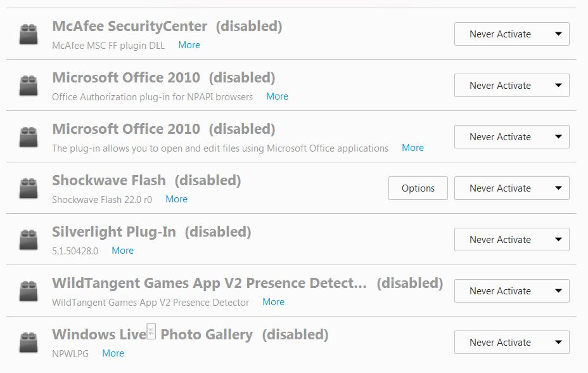The height and width of the screenshot is (373, 588).
Task: Open the McAfee SecurityCenter activation dropdown
Action: pyautogui.click(x=511, y=34)
